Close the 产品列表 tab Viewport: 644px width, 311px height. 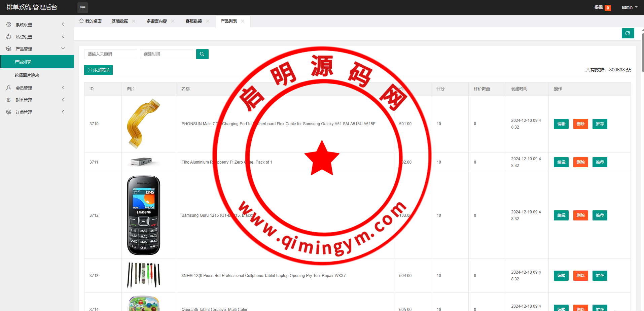coord(243,21)
